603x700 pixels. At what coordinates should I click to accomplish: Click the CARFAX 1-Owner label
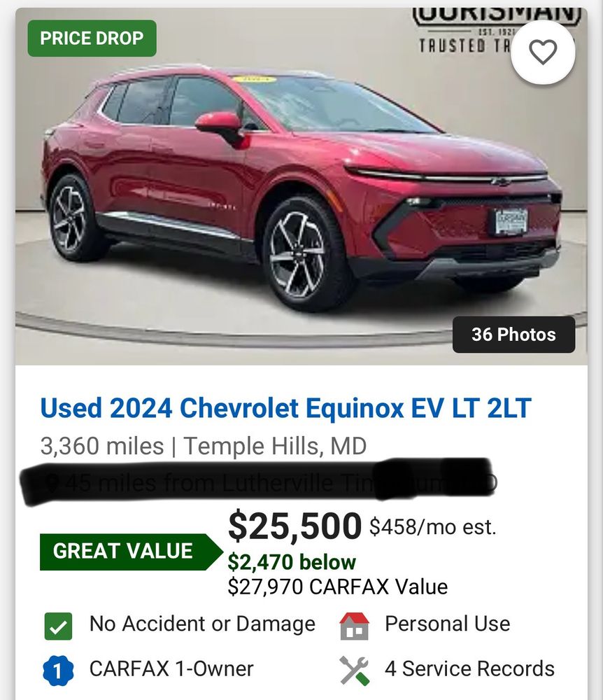click(x=171, y=668)
